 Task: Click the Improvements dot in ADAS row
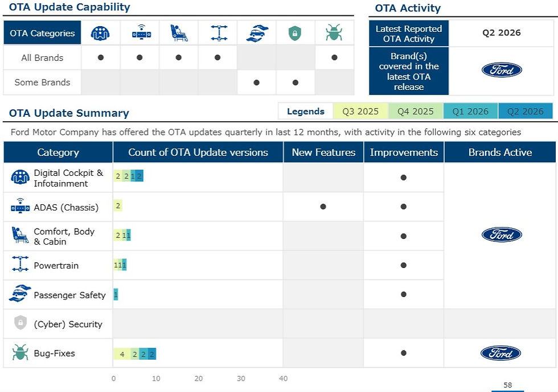(x=404, y=207)
